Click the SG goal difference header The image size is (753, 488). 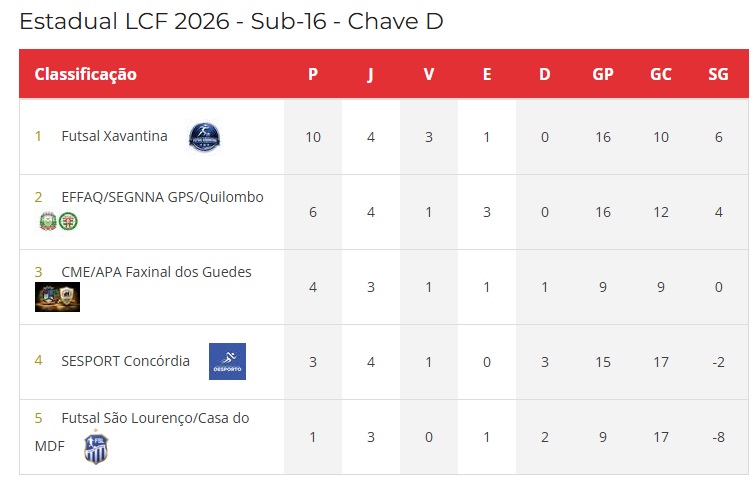tap(718, 74)
